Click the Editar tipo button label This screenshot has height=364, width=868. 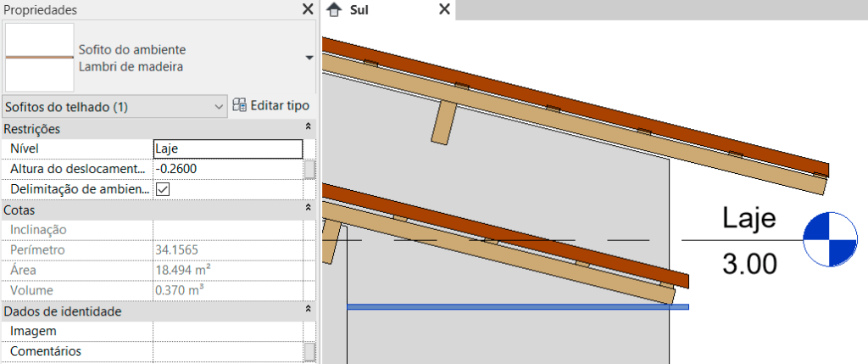coord(281,106)
